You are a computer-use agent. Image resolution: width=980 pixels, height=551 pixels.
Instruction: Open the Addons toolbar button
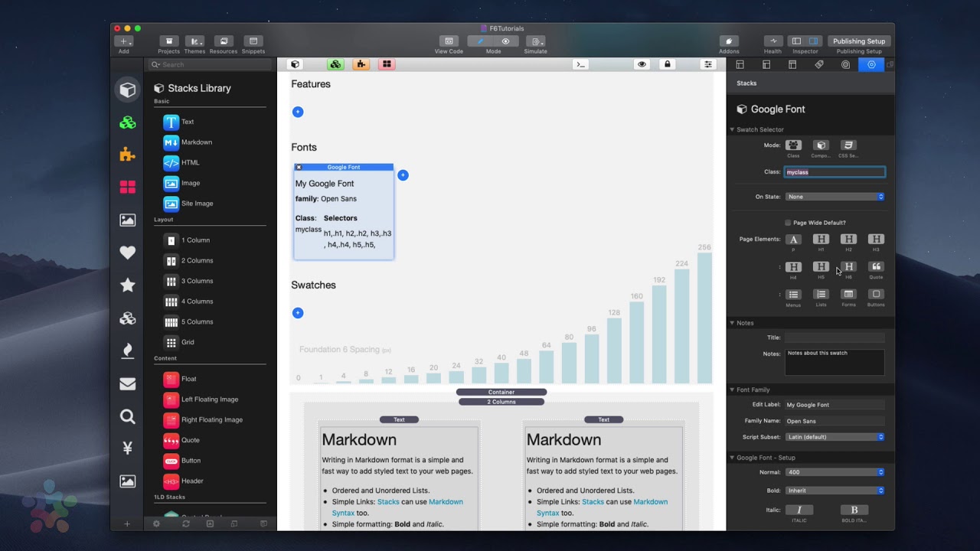tap(729, 41)
